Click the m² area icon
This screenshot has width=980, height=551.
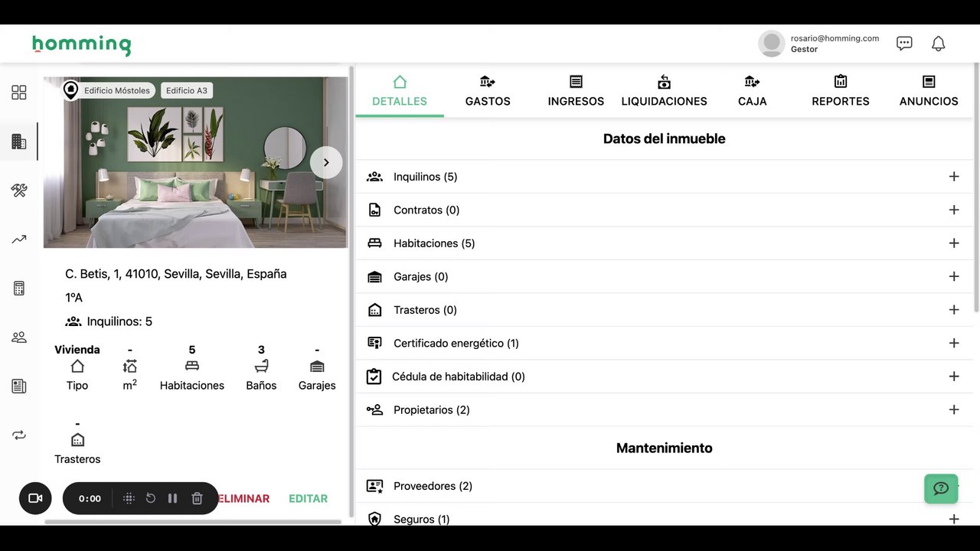pos(130,367)
